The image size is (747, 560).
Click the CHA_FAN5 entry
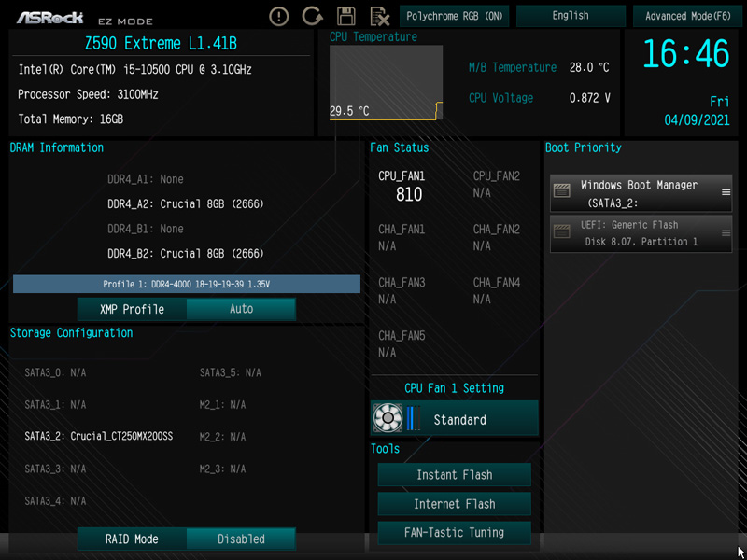point(402,344)
